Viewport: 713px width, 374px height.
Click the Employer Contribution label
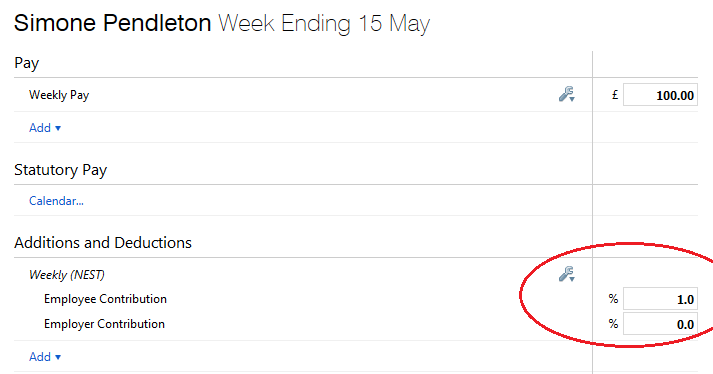click(x=105, y=324)
